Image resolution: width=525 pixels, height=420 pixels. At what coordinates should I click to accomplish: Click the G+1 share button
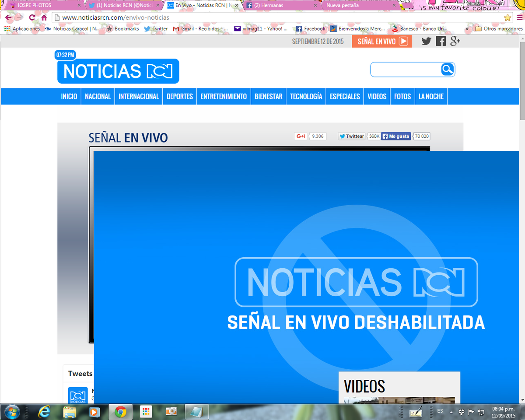pos(301,136)
